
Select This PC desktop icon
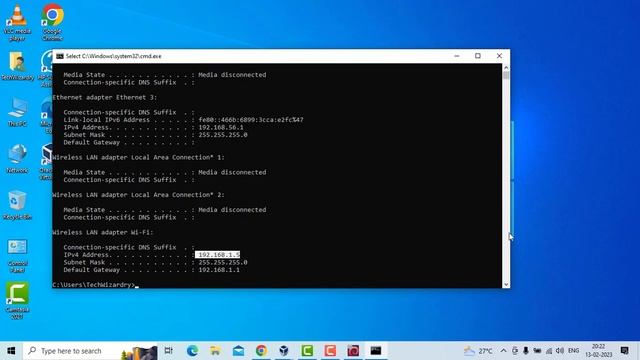coord(17,112)
